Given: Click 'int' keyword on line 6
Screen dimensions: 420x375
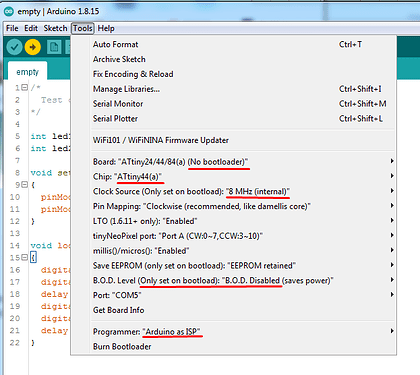Looking at the screenshot, I should 38,148.
